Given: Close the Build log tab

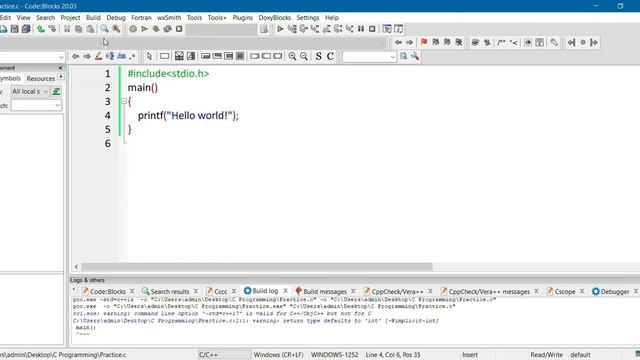Looking at the screenshot, I should pyautogui.click(x=285, y=291).
